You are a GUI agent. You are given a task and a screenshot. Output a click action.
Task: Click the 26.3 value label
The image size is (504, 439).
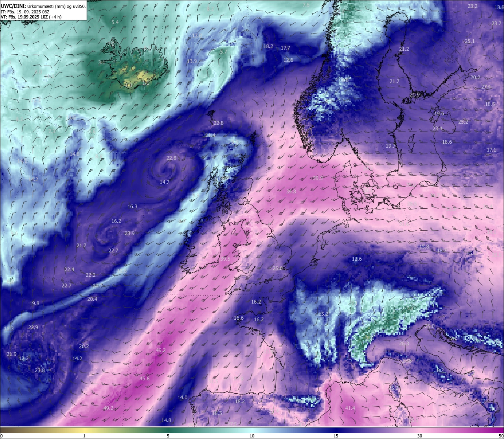click(404, 343)
